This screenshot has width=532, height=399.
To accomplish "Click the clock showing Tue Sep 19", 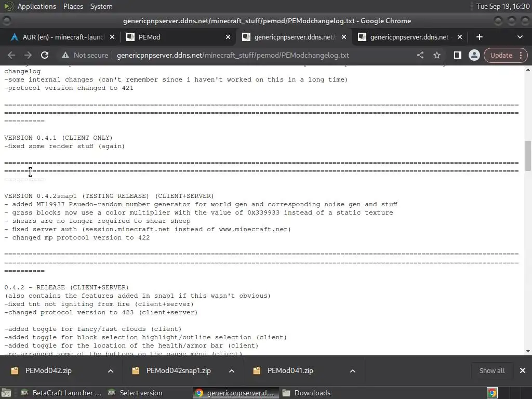I will pos(503,6).
